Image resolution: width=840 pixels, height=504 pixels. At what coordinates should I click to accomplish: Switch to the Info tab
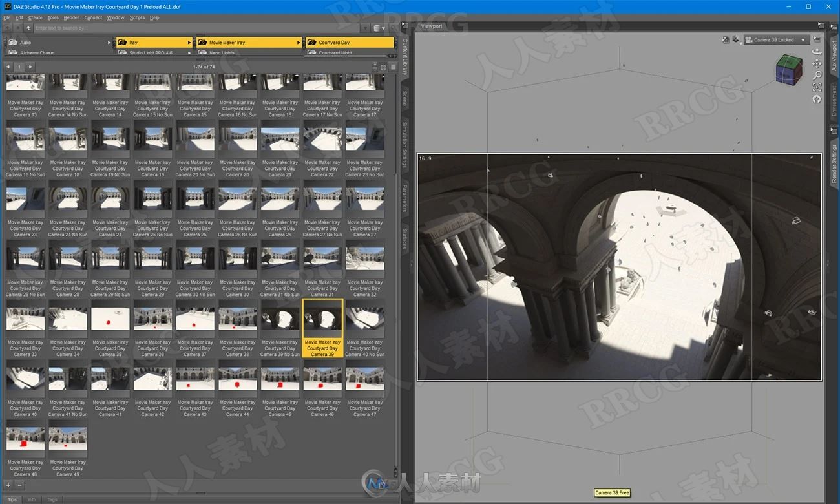coord(32,499)
